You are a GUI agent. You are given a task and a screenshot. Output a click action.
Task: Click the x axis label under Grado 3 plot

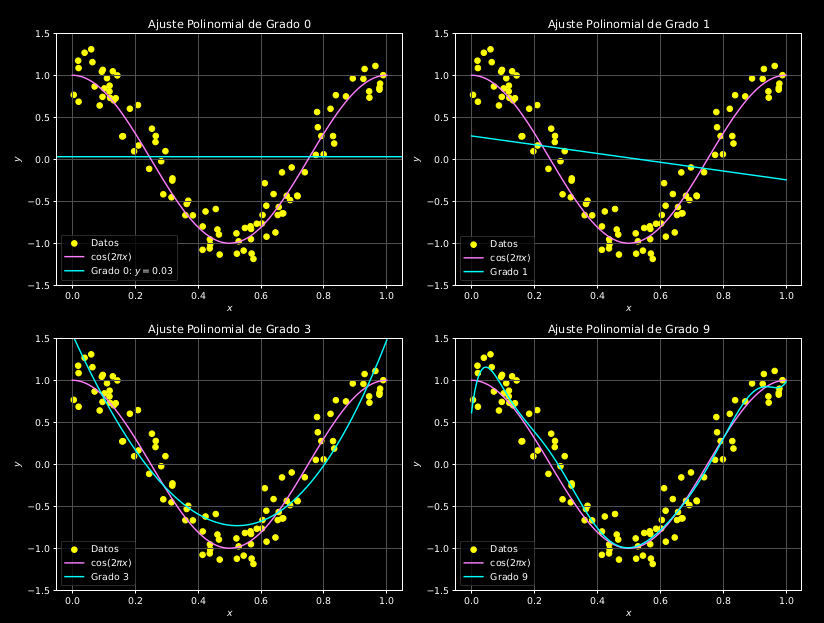point(229,612)
